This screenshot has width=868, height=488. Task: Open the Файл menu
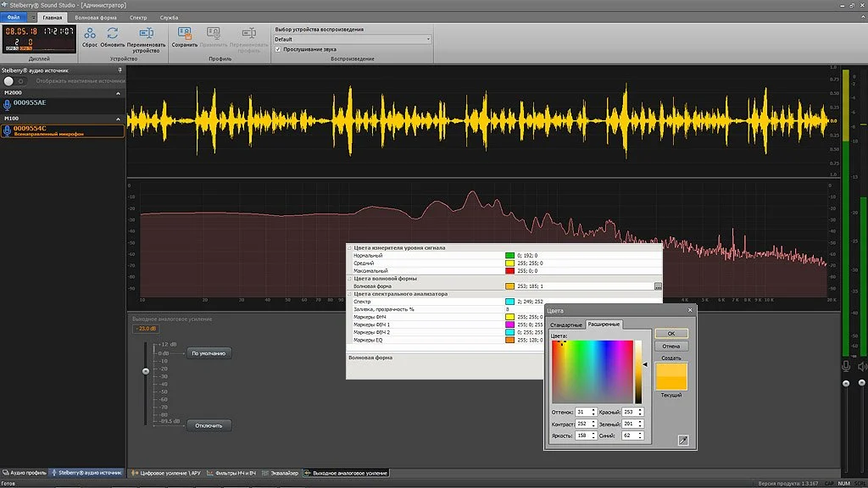coord(14,18)
